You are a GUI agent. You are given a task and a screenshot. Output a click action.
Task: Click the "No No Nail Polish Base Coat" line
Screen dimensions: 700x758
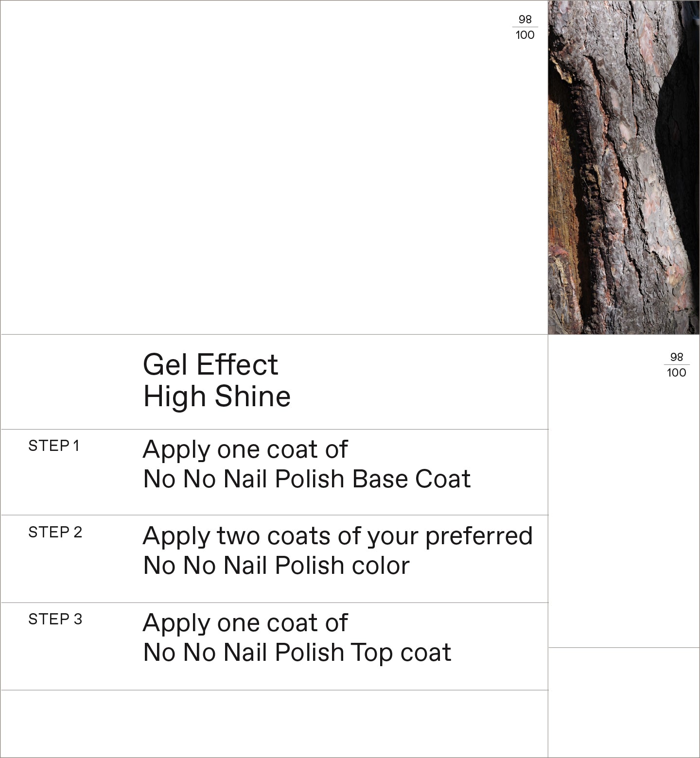307,479
